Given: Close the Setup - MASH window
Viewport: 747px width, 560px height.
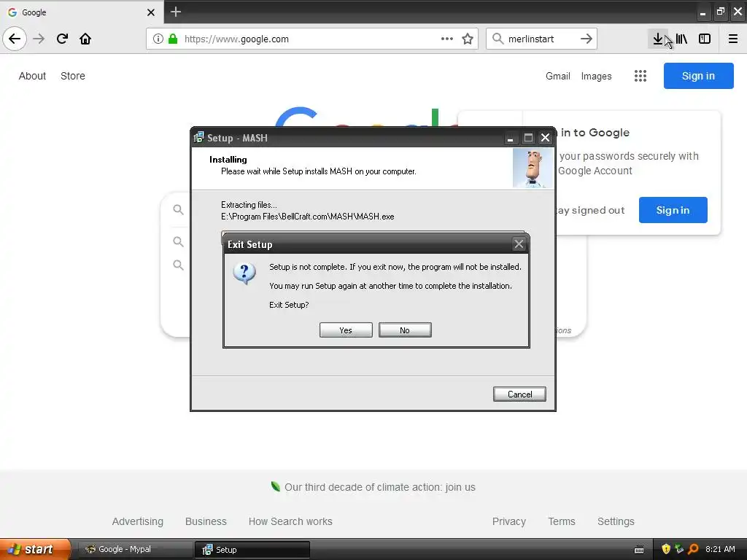Looking at the screenshot, I should click(546, 138).
